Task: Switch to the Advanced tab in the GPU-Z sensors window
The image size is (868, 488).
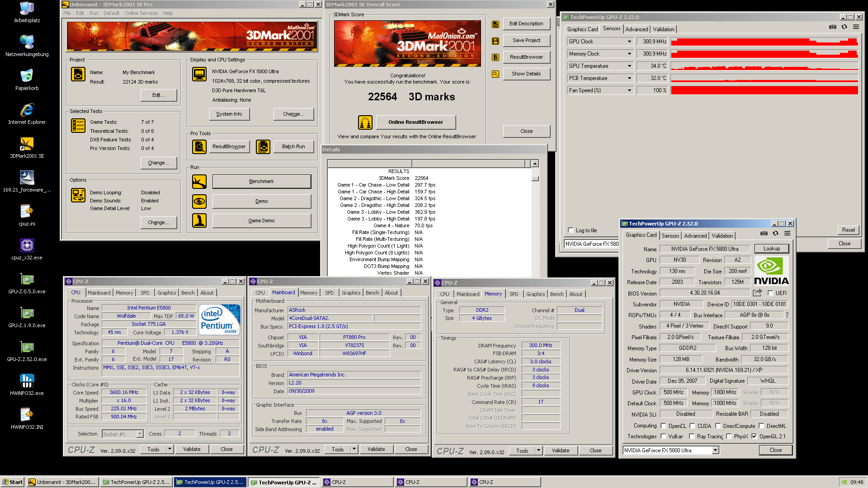Action: (x=637, y=29)
